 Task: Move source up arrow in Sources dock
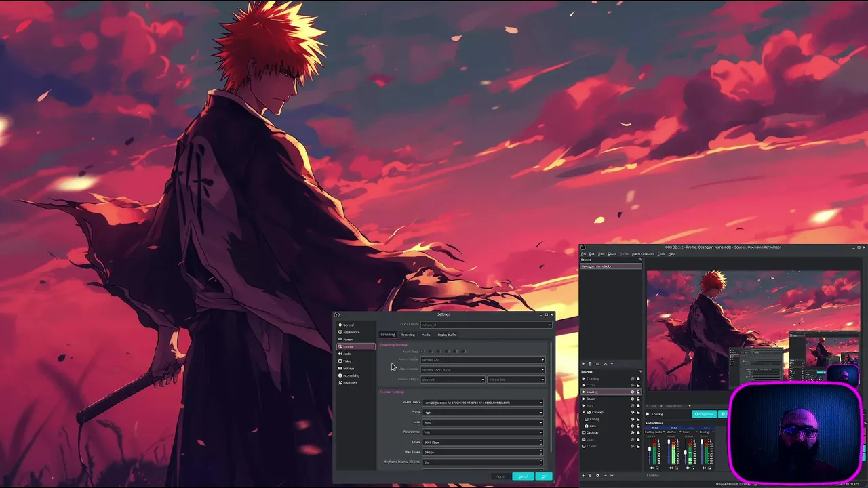tap(606, 476)
